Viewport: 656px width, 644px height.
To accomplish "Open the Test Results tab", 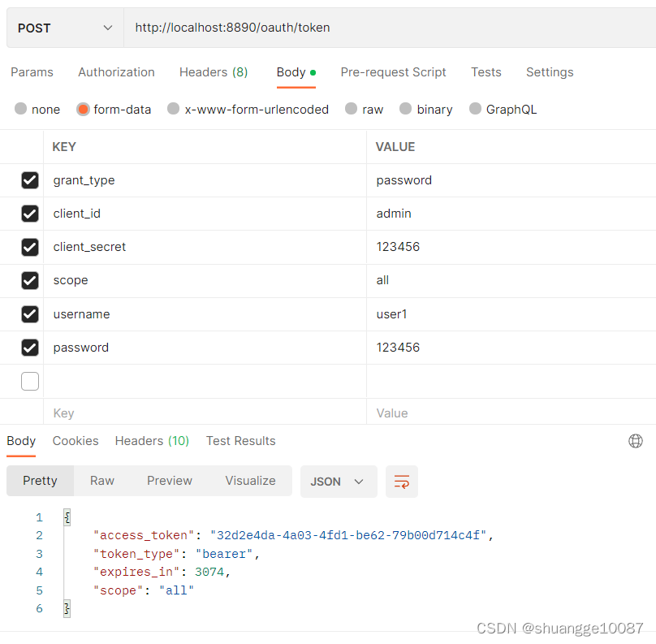I will point(240,440).
